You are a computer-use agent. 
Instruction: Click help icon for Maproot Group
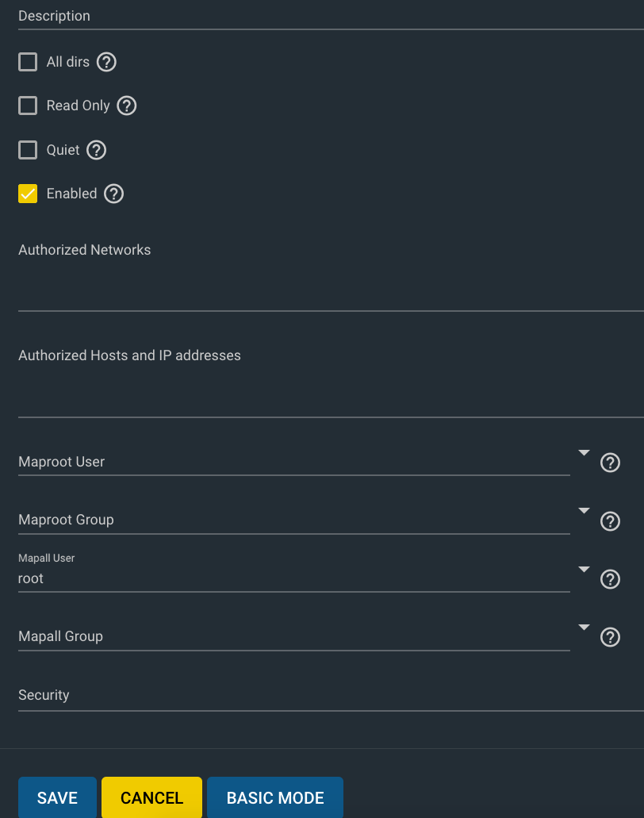(x=610, y=521)
